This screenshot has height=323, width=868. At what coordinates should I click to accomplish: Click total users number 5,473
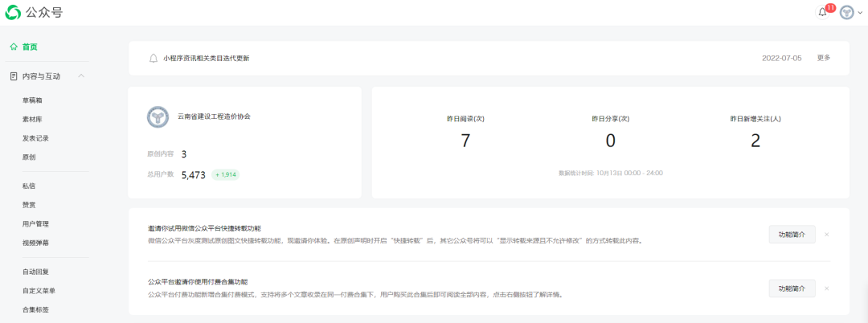click(x=194, y=175)
